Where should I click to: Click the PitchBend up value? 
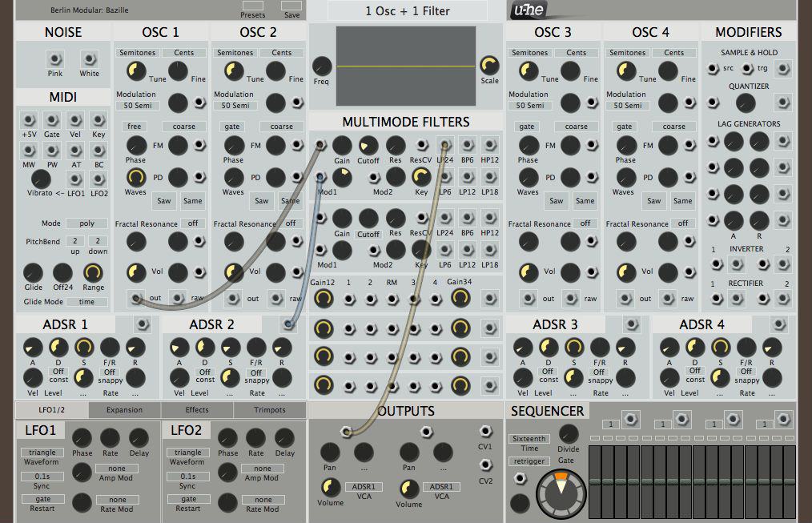[x=75, y=241]
